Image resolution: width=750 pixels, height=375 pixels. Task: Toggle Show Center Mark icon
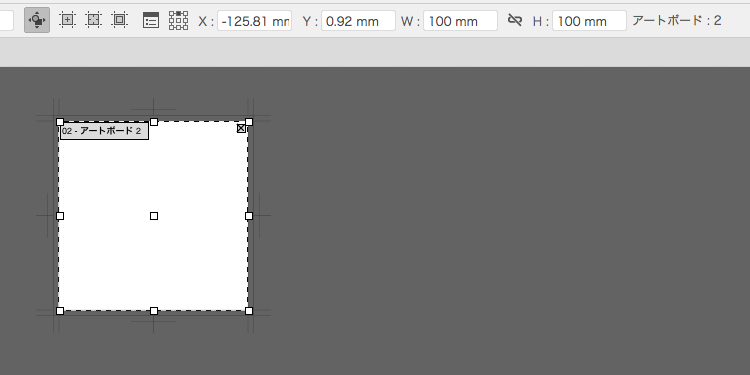pyautogui.click(x=67, y=20)
